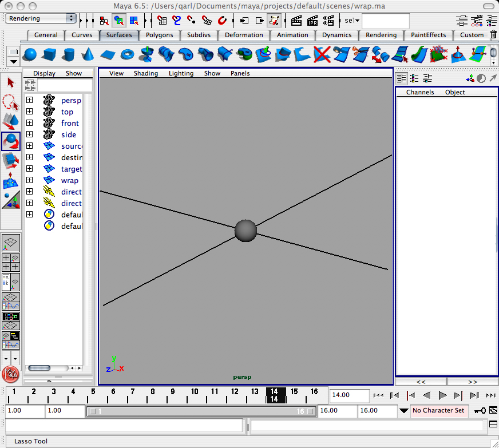The width and height of the screenshot is (499, 448).
Task: Create a NURBS plane from shelf
Action: coord(108,55)
